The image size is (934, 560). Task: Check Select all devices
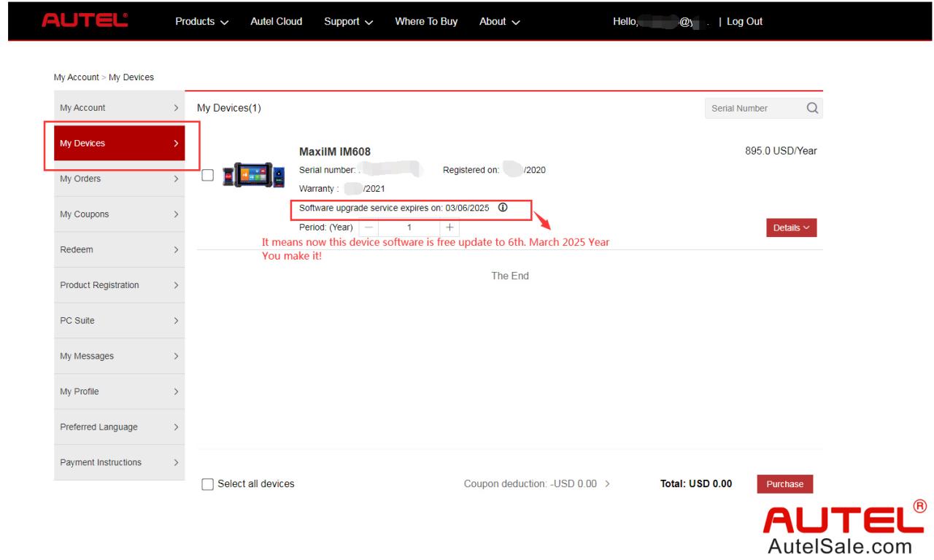tap(207, 483)
